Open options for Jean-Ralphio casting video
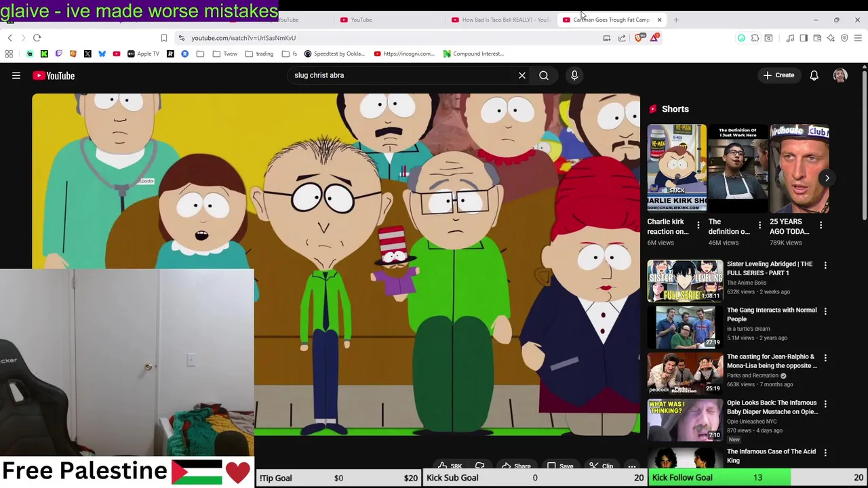This screenshot has height=488, width=868. pyautogui.click(x=825, y=358)
